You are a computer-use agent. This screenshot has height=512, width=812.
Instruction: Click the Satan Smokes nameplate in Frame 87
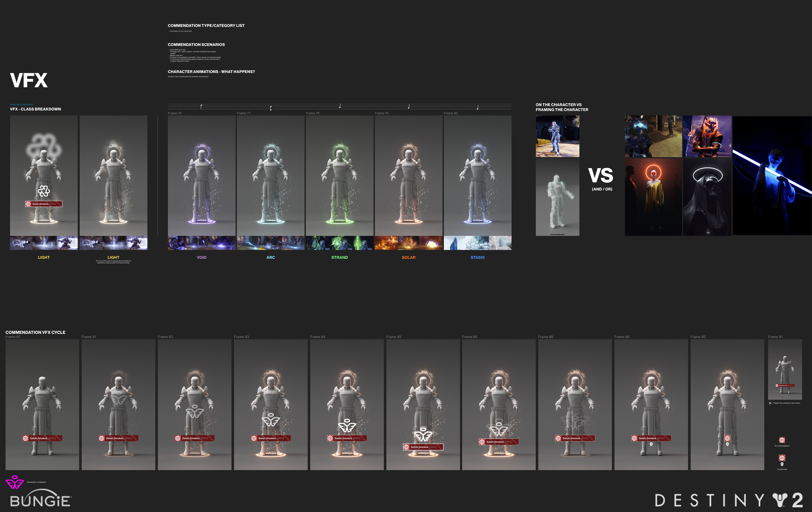[42, 438]
